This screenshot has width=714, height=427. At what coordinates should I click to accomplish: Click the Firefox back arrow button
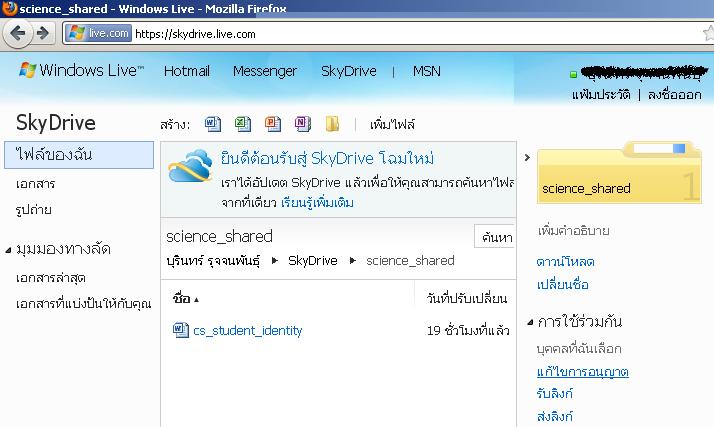click(18, 33)
